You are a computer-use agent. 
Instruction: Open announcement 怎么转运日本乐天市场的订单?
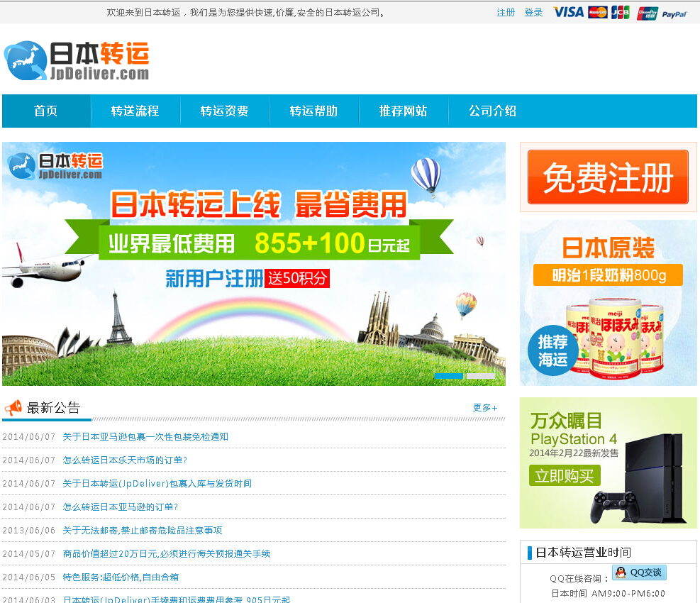click(125, 460)
